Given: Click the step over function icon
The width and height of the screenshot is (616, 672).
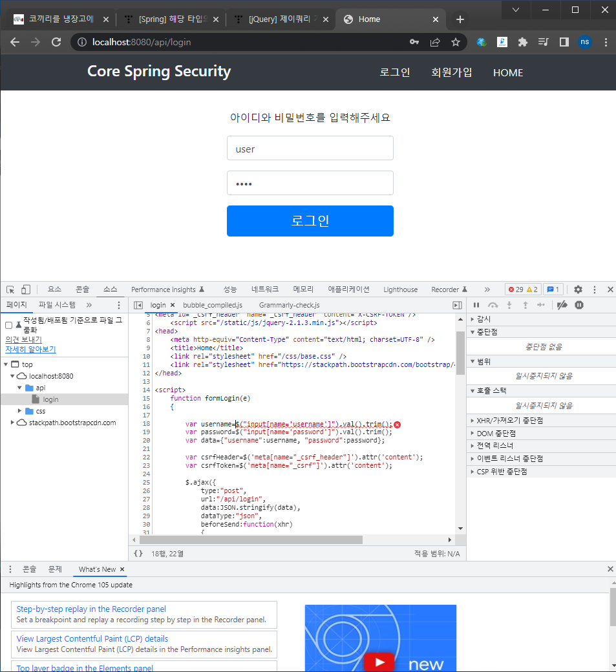Looking at the screenshot, I should tap(493, 305).
